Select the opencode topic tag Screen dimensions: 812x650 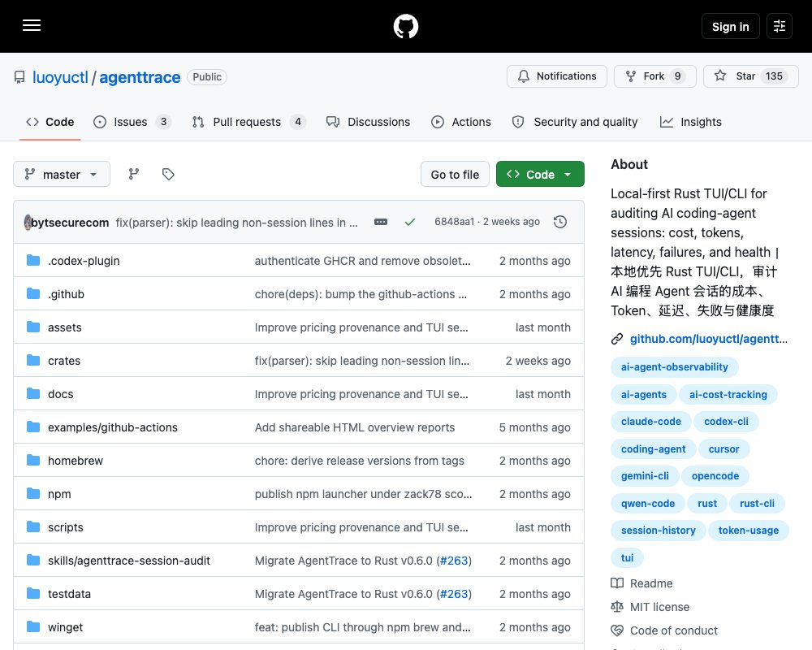click(715, 476)
